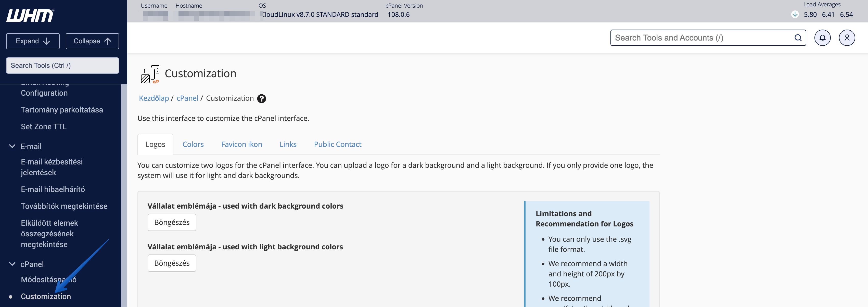Screen dimensions: 868x307
Task: Click the Load Averages label
Action: pos(822,4)
